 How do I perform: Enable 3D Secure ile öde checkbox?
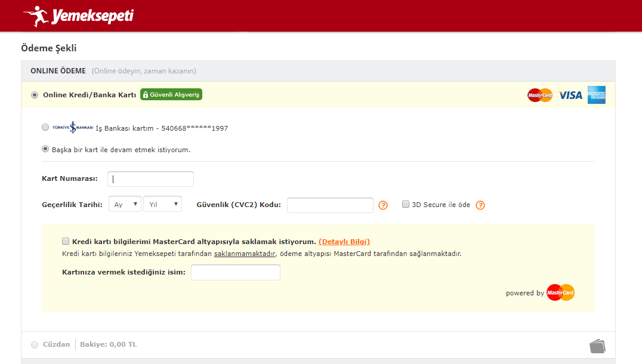[x=406, y=204]
